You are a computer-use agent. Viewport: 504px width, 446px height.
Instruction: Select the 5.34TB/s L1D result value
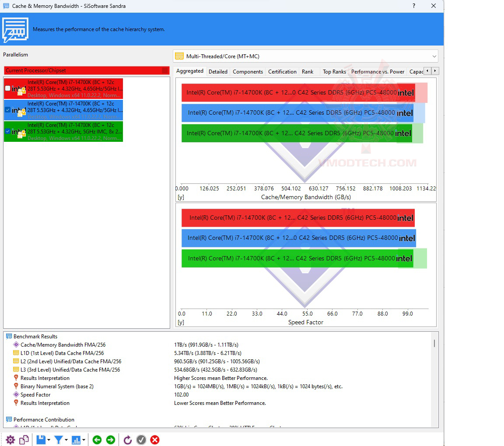click(x=208, y=353)
